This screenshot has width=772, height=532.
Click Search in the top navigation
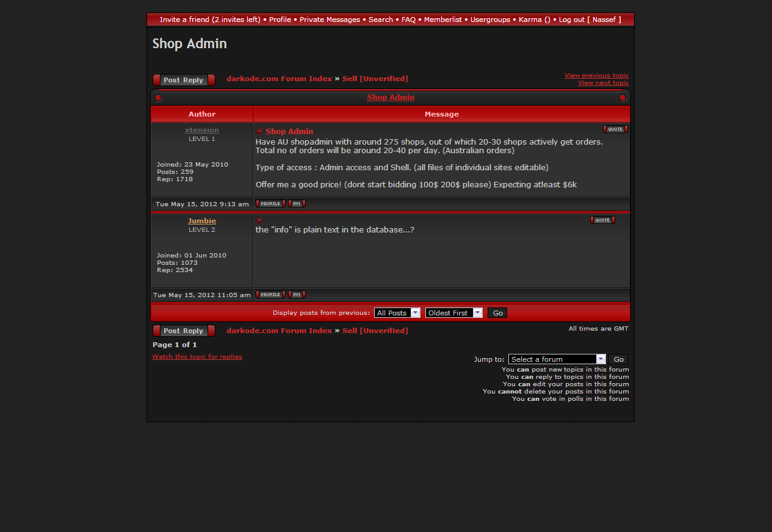(x=380, y=20)
